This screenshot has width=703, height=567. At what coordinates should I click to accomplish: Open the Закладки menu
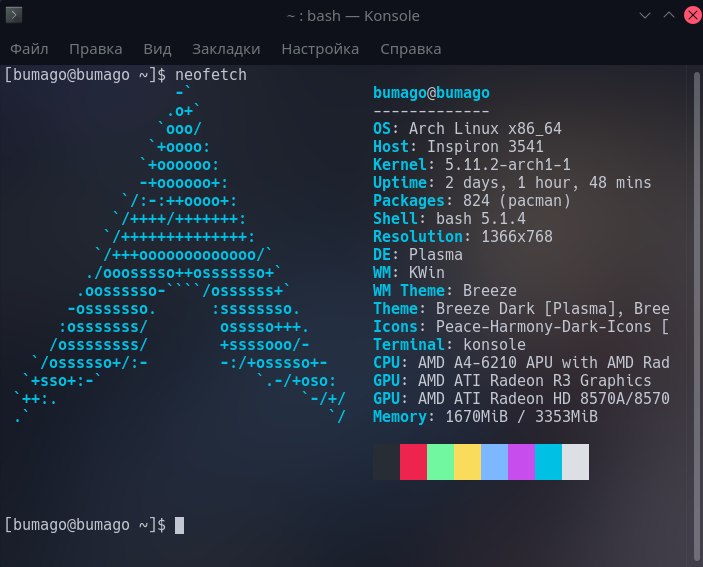coord(226,49)
